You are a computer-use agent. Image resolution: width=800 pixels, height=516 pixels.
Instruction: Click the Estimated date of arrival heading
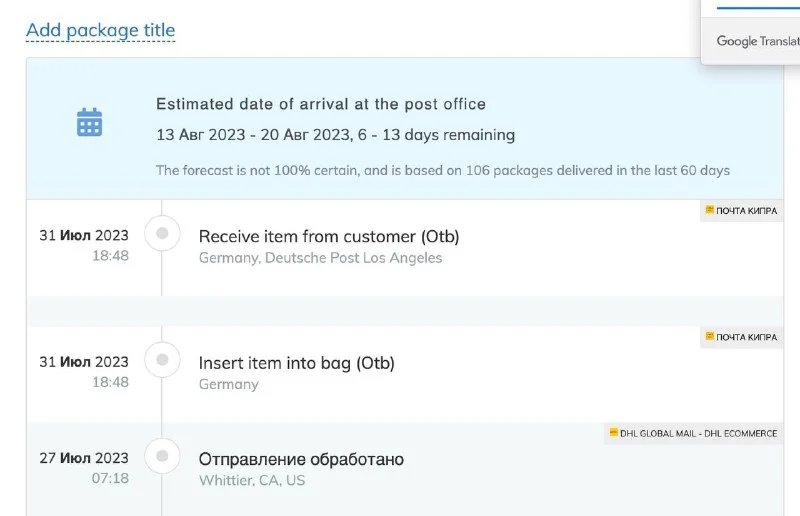point(320,104)
